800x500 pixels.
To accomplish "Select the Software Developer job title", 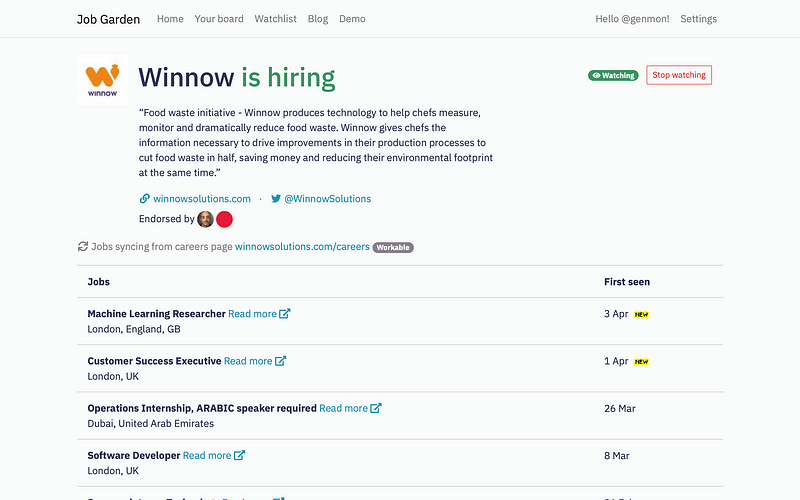I will point(134,456).
